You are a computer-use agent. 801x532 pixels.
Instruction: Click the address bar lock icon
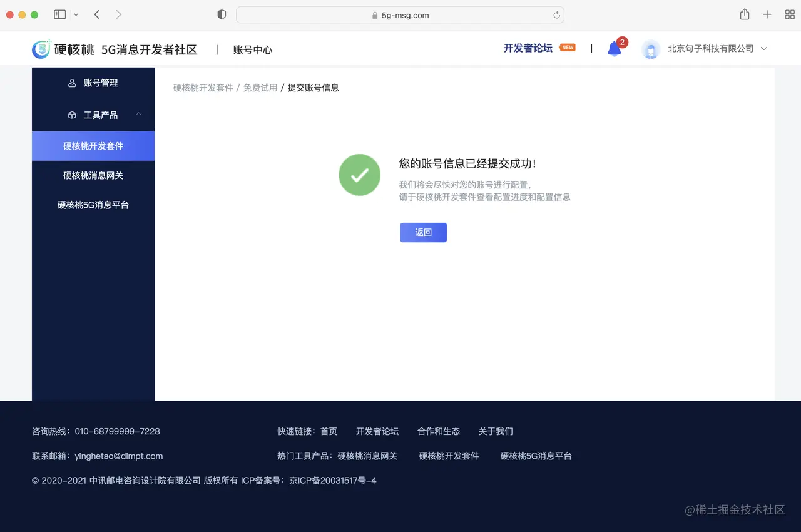[375, 15]
